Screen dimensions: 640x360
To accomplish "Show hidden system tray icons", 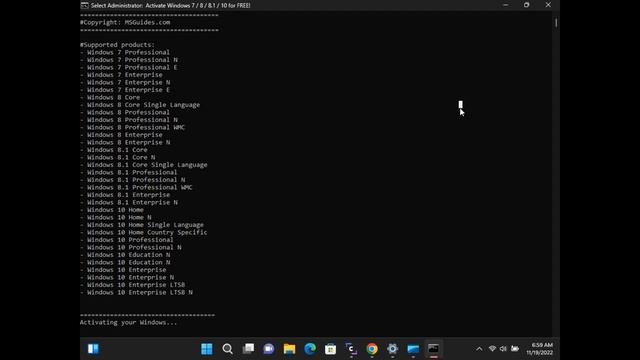I will (x=479, y=349).
